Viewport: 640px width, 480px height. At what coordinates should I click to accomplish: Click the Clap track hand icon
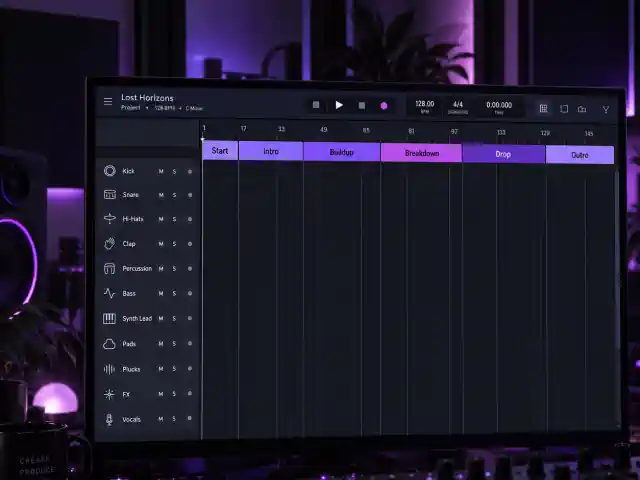(109, 244)
